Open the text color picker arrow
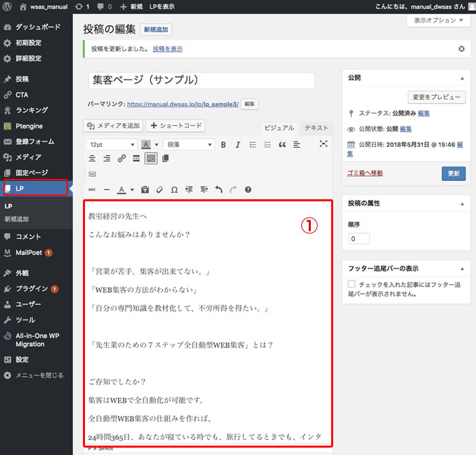Viewport: 476px width, 455px height. point(131,190)
